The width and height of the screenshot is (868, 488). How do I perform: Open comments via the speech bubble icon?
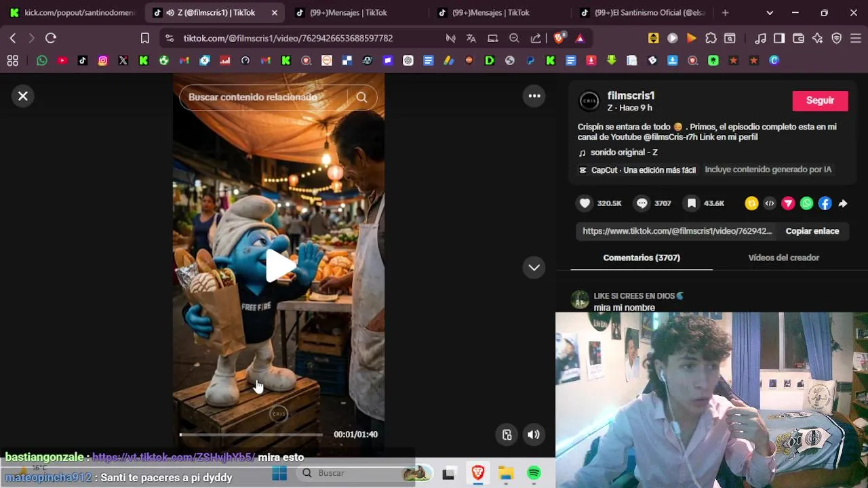(x=642, y=203)
